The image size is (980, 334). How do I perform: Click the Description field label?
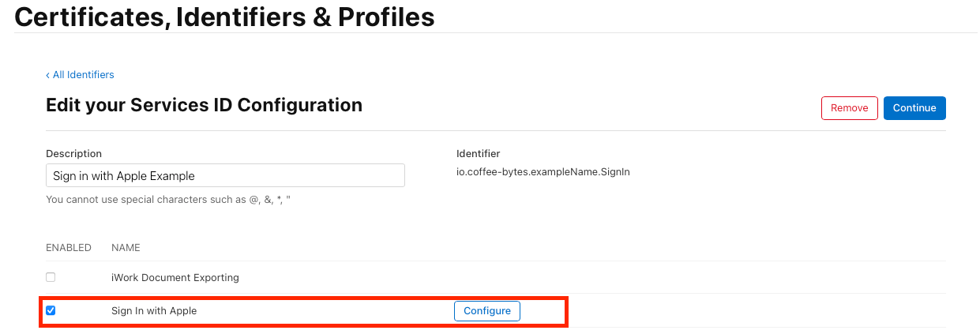[x=73, y=154]
